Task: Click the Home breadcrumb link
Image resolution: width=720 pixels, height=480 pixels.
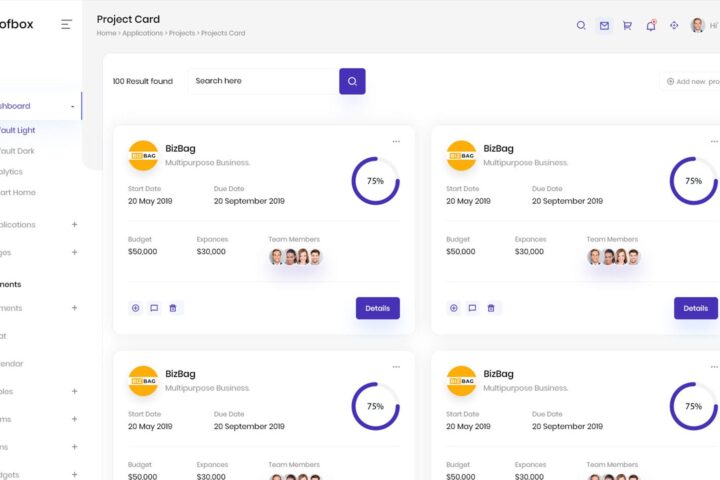Action: pyautogui.click(x=106, y=33)
